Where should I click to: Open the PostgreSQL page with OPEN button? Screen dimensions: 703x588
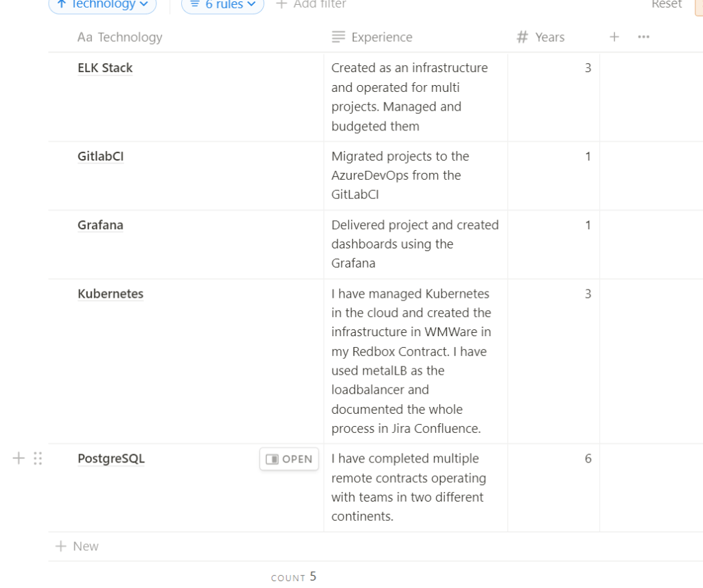[289, 459]
